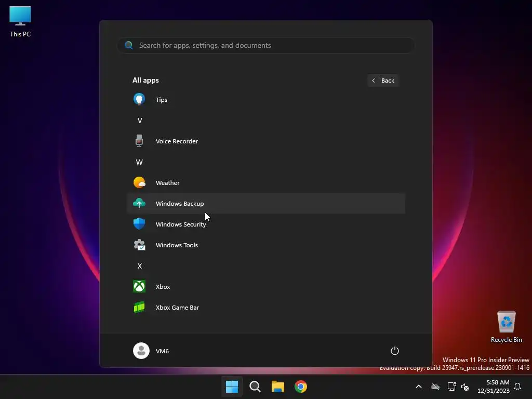Open the Xbox Game Bar icon
The height and width of the screenshot is (399, 532).
point(139,308)
